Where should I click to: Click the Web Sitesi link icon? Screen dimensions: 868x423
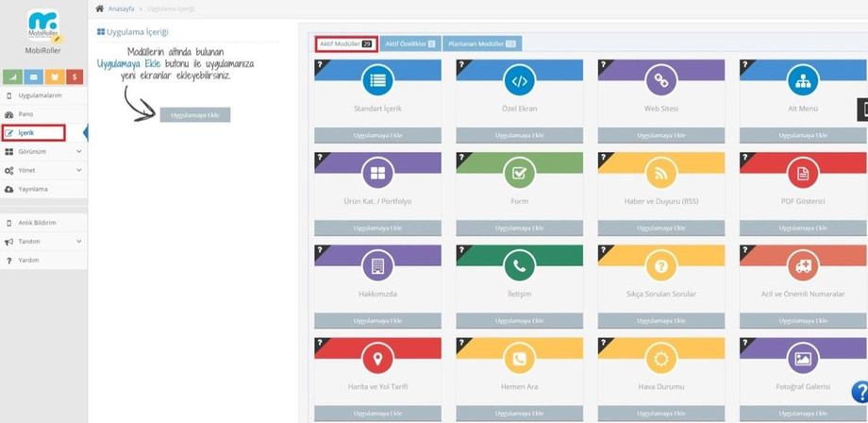tap(660, 81)
